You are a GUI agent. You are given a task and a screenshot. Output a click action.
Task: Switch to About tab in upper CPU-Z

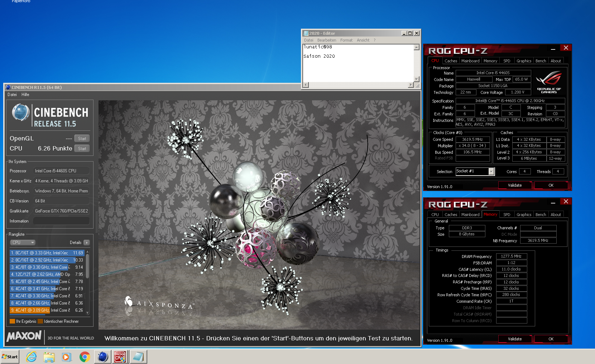tap(556, 61)
